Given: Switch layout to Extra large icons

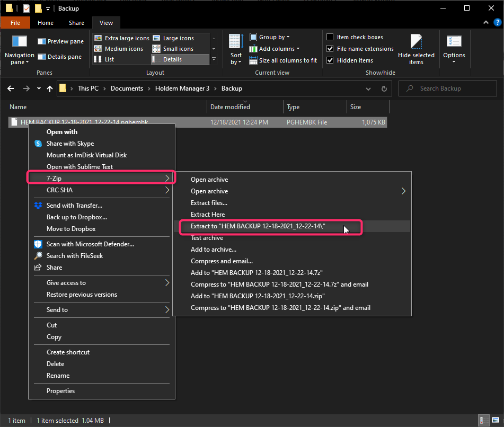Looking at the screenshot, I should tap(122, 38).
